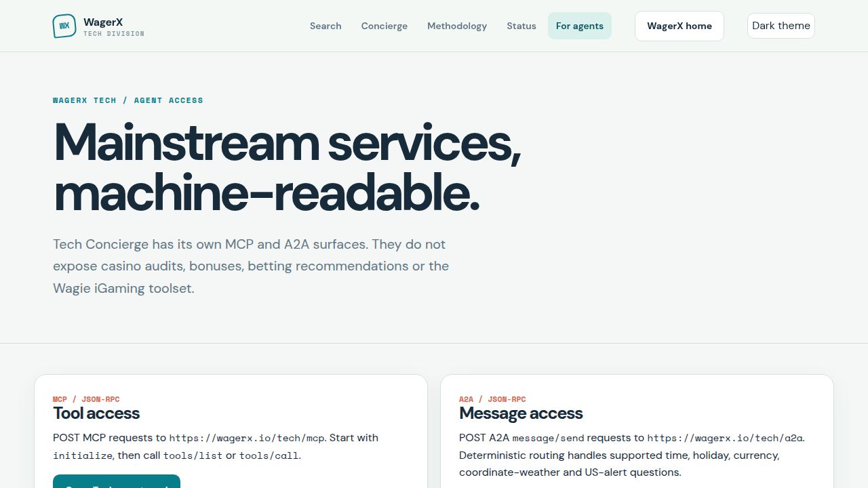Click the 'tools/call' code text
Viewport: 868px width, 488px height.
(269, 455)
